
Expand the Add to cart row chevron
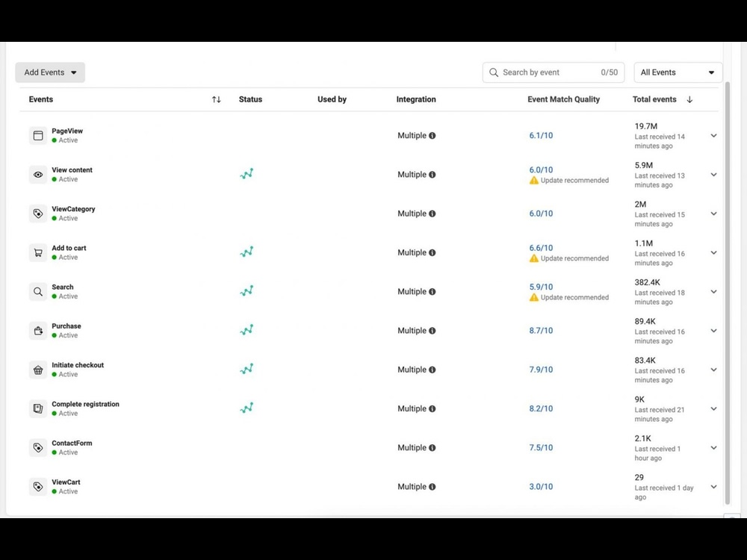713,253
